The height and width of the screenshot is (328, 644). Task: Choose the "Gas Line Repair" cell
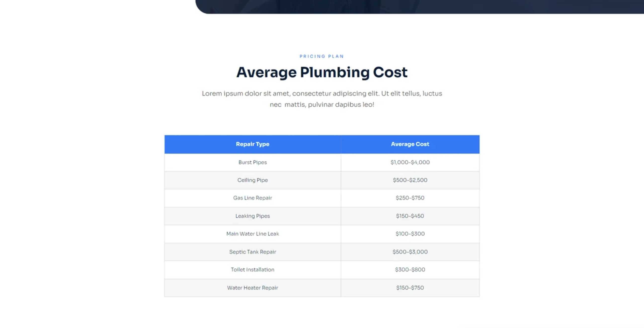point(252,198)
